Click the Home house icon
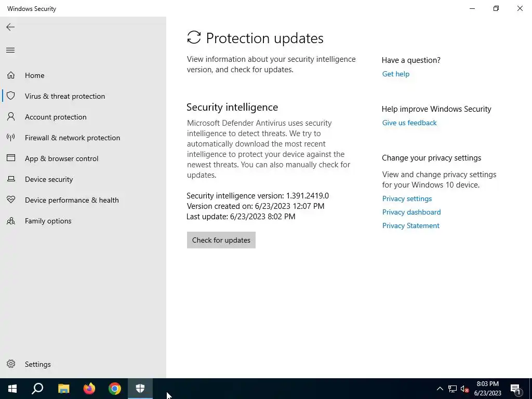This screenshot has height=399, width=532. (11, 75)
